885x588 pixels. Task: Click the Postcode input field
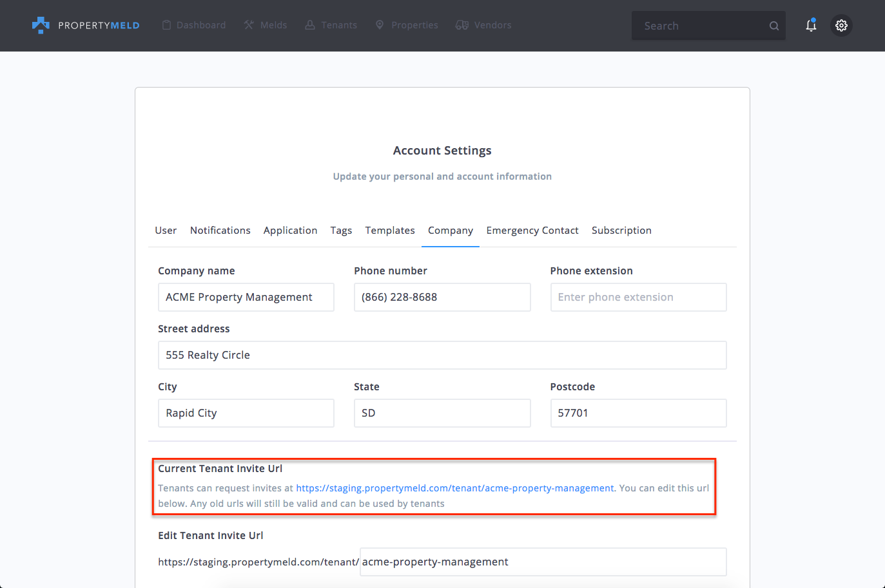pyautogui.click(x=638, y=413)
